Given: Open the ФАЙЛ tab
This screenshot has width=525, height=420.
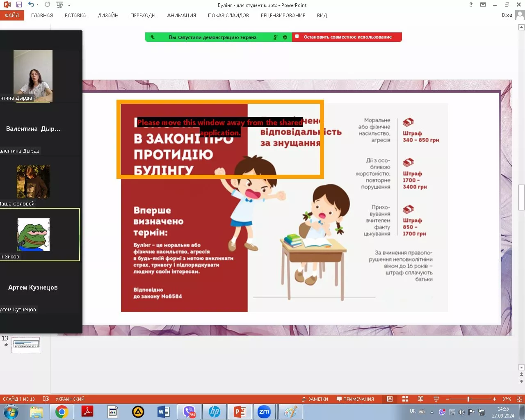Looking at the screenshot, I should [x=12, y=15].
